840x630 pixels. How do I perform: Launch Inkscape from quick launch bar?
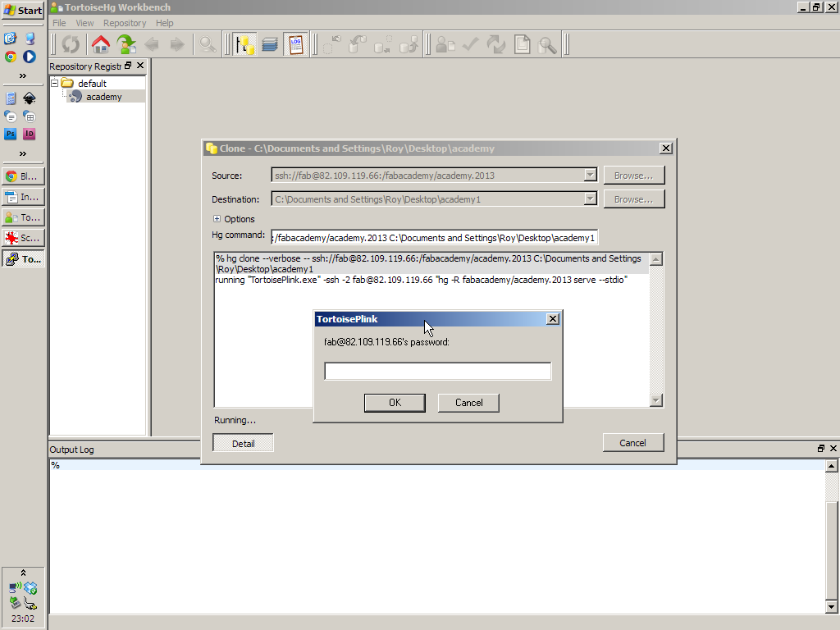click(x=29, y=98)
